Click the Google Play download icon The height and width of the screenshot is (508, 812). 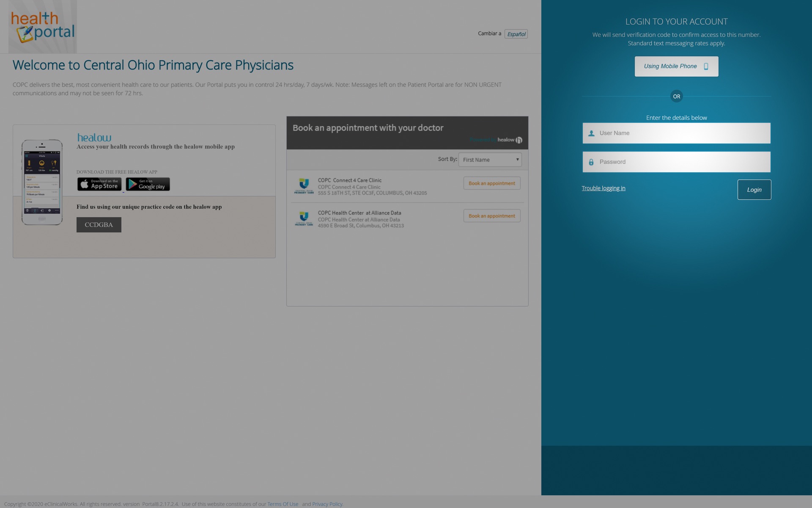[147, 184]
